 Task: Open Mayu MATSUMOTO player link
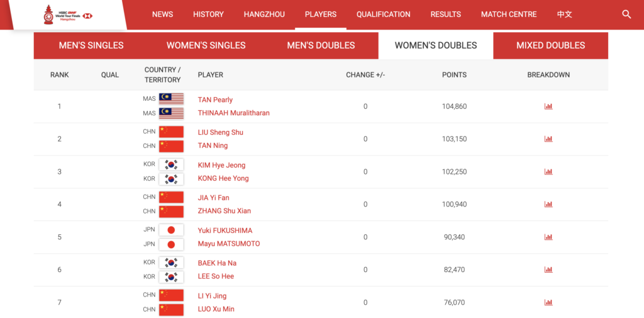(228, 244)
